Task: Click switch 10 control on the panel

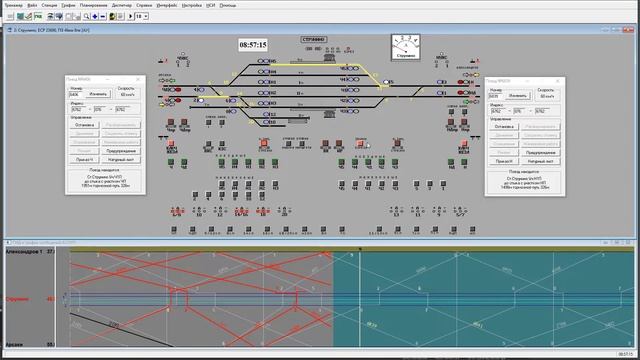Action: click(199, 211)
